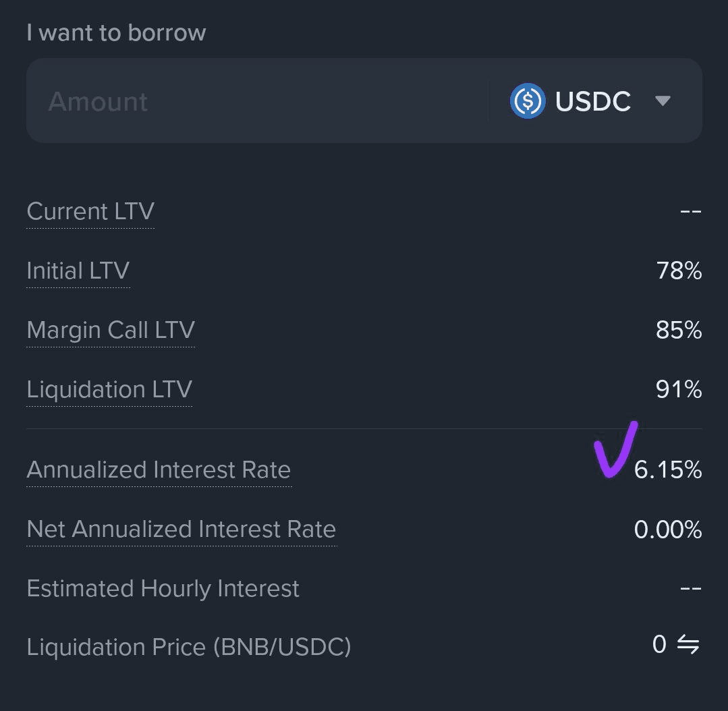Click the 78% Initial LTV value
The image size is (728, 711).
click(679, 271)
